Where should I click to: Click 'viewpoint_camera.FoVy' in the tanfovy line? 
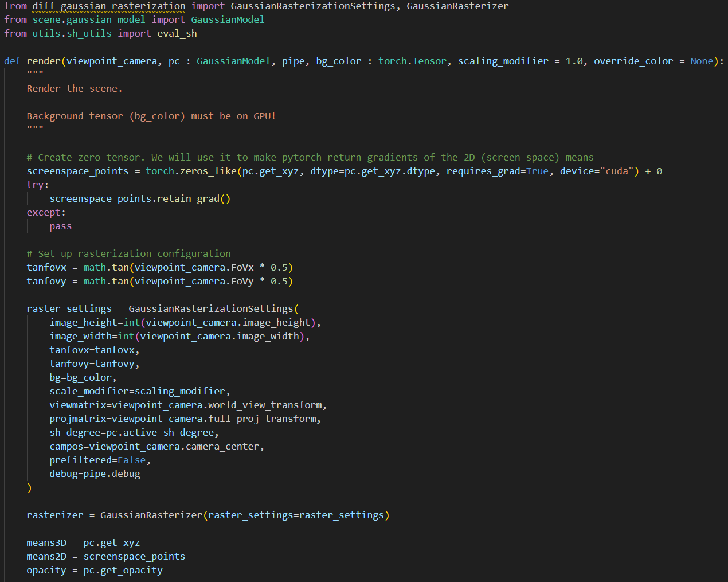(x=194, y=282)
